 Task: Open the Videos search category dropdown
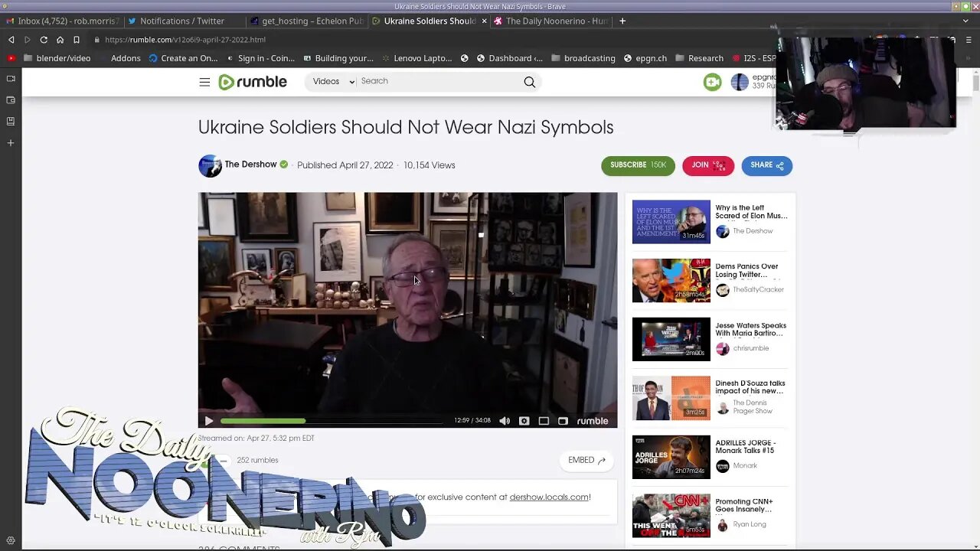tap(333, 81)
